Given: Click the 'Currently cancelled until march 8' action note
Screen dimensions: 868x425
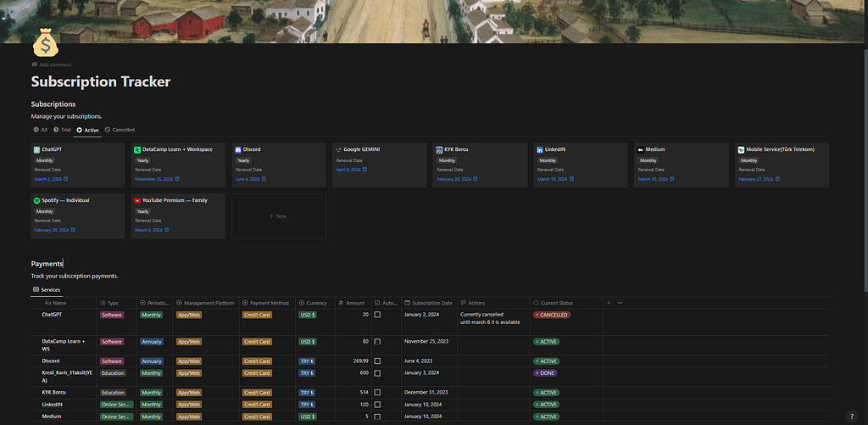Looking at the screenshot, I should tap(490, 318).
